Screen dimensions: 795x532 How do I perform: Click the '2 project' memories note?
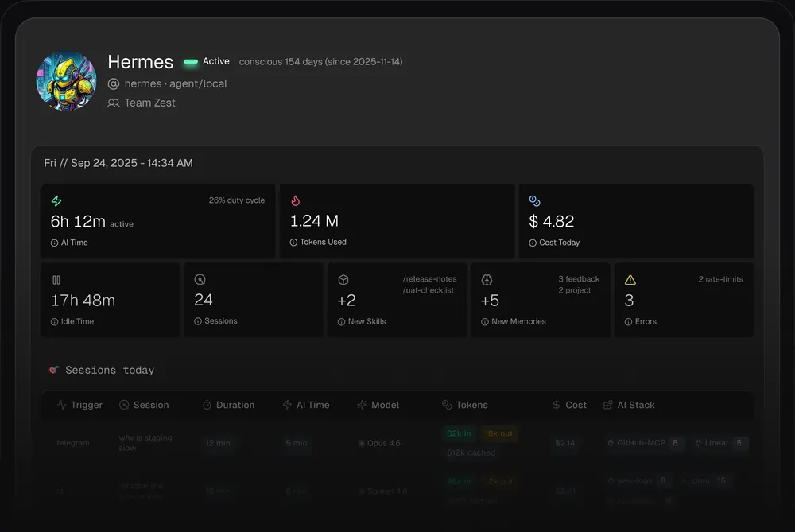point(575,290)
